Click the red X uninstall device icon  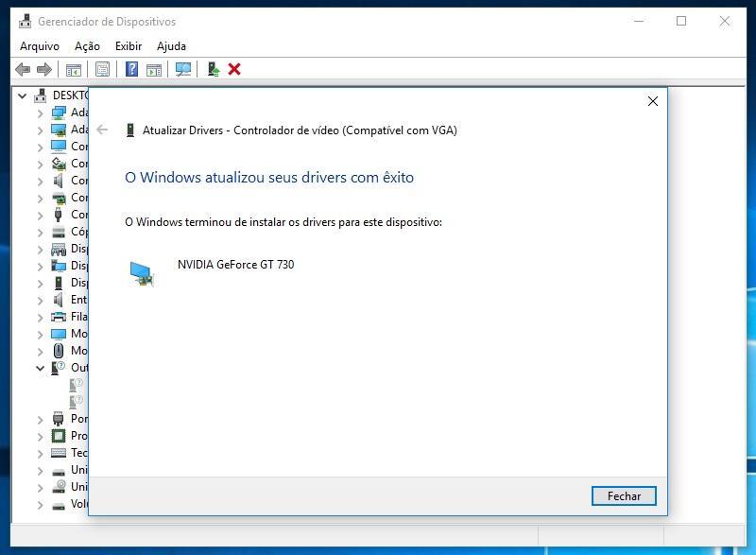234,69
